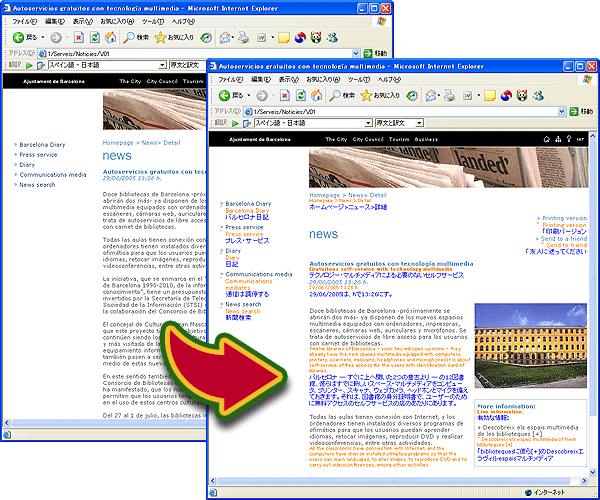
Task: Click News search link in back window sidebar
Action: pos(37,184)
